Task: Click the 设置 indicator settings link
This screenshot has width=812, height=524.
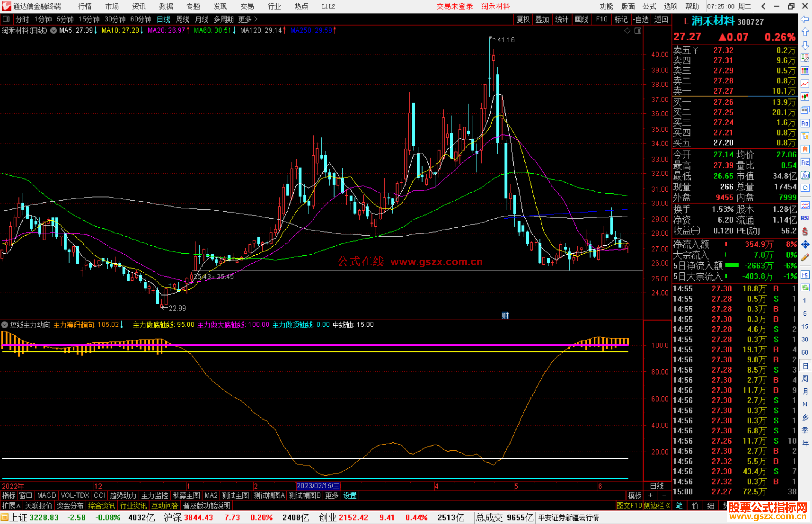Action: pos(350,495)
